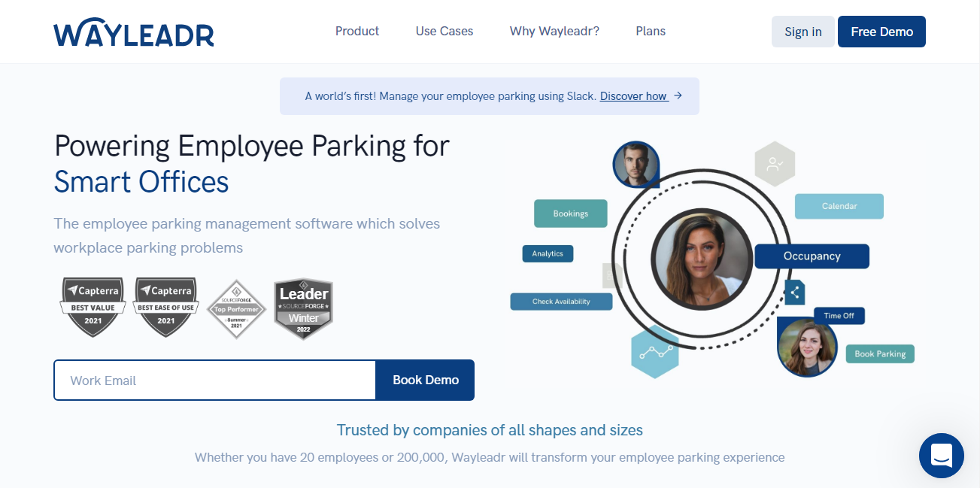The height and width of the screenshot is (488, 980).
Task: Click the Capterra Best Ease of Use badge
Action: pyautogui.click(x=165, y=307)
